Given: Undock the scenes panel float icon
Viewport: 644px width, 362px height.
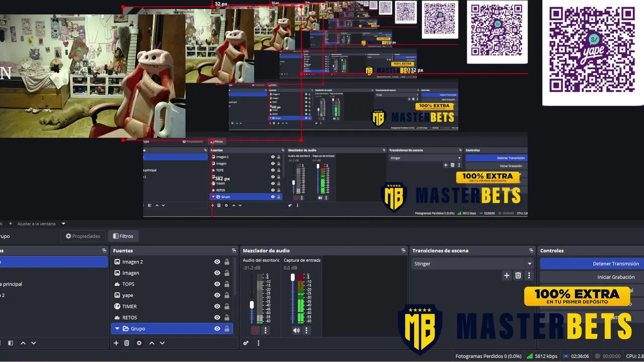Looking at the screenshot, I should click(104, 250).
